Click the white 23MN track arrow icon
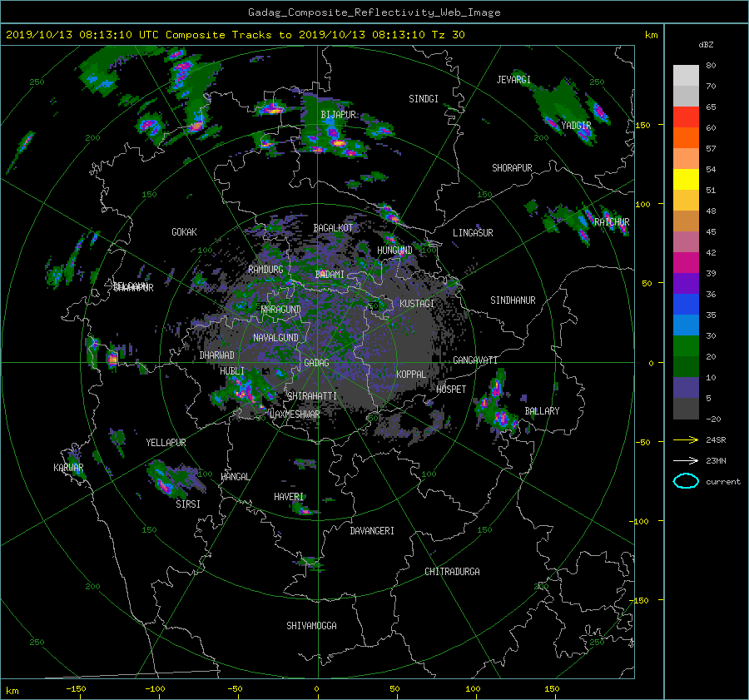The width and height of the screenshot is (749, 700). [x=686, y=460]
